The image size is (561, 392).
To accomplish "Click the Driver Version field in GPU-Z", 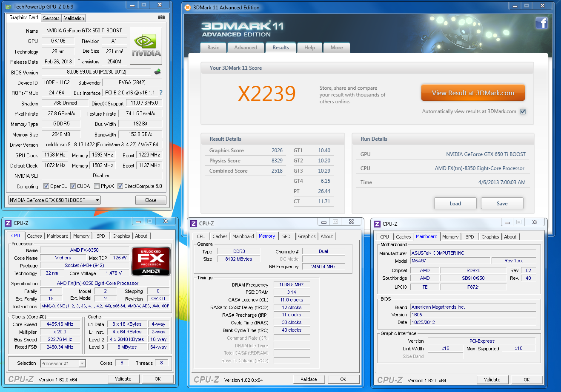I will pos(102,145).
